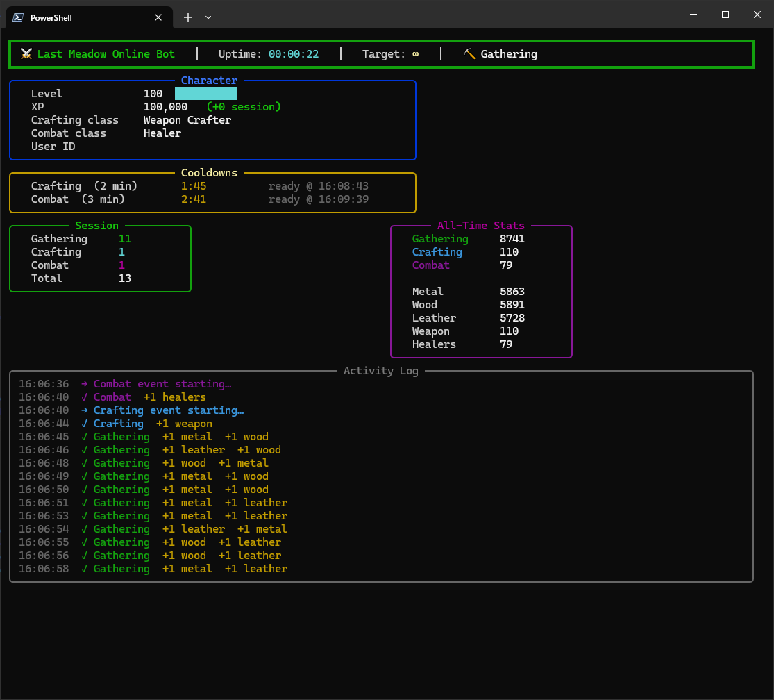
Task: Click session Gathering count 11
Action: click(125, 239)
